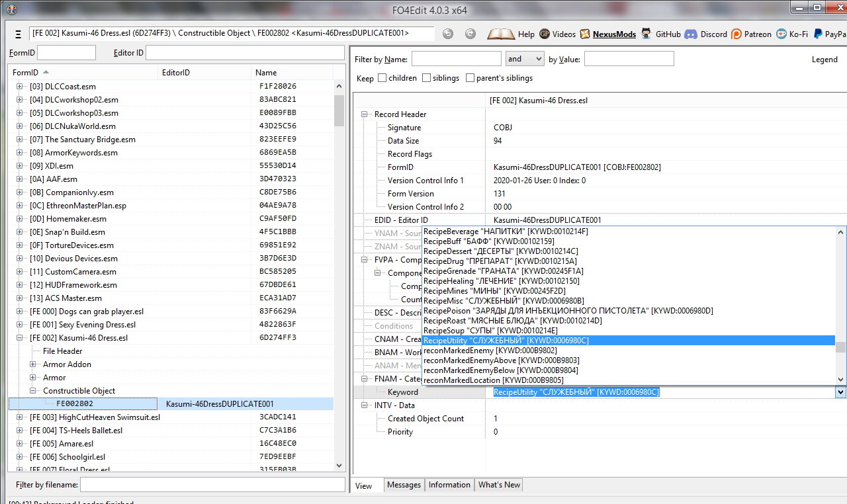Screen dimensions: 847x504
Task: Click the navigate forward arrow icon
Action: tap(470, 34)
